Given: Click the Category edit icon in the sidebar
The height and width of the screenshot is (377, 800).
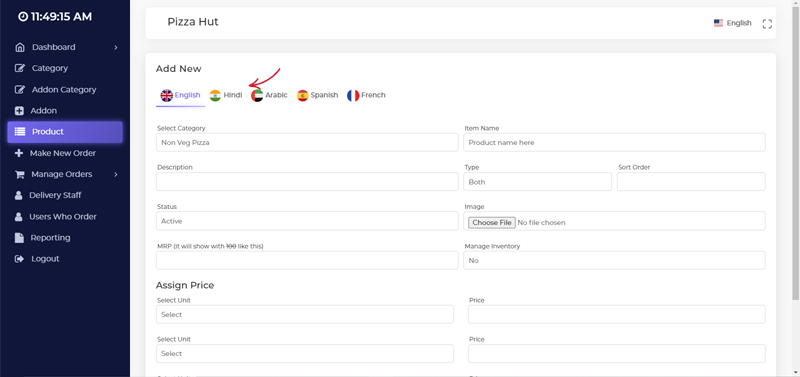Looking at the screenshot, I should click(x=19, y=68).
